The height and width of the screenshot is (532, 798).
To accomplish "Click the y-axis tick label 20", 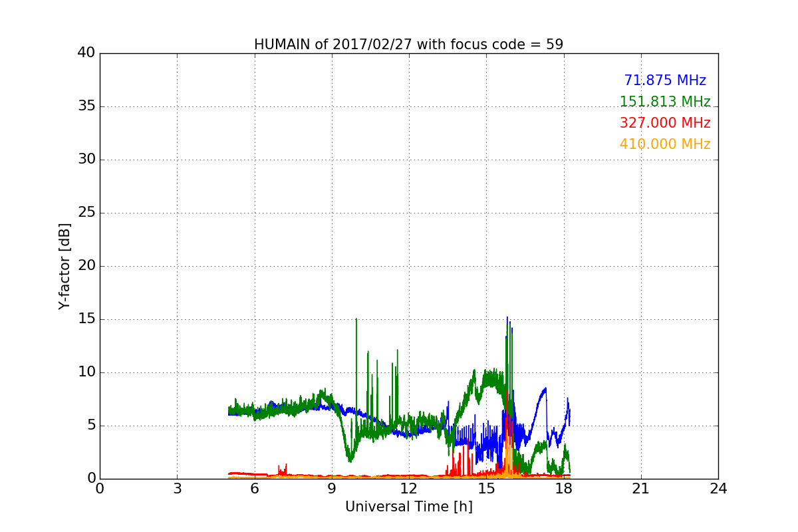I will 86,266.
